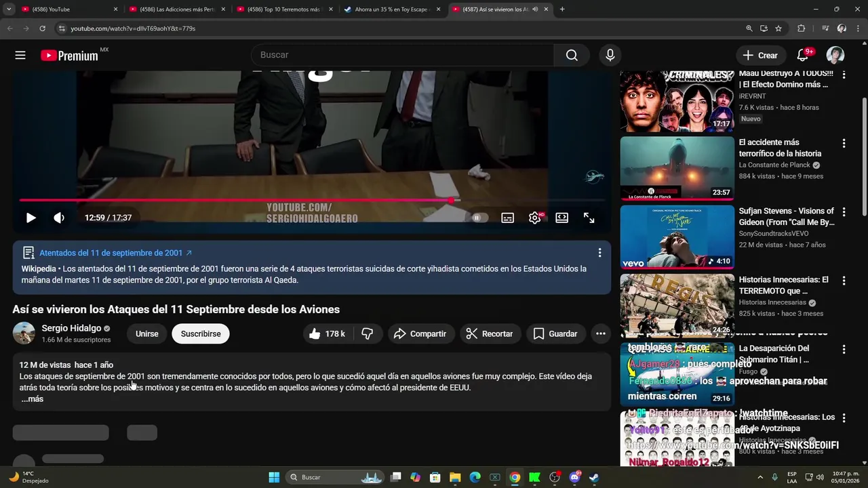Open the Sufjan Stevens Visions of Gideon thumbnail
Image resolution: width=868 pixels, height=488 pixels.
tap(677, 237)
